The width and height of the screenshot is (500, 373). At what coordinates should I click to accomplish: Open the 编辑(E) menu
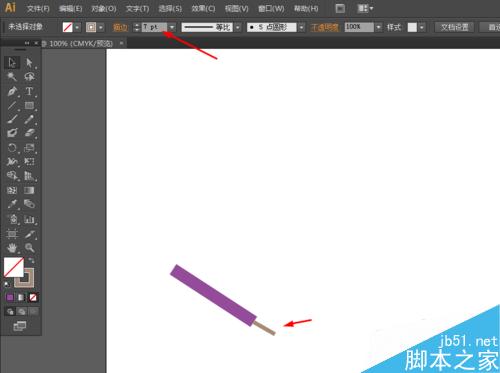[x=70, y=9]
